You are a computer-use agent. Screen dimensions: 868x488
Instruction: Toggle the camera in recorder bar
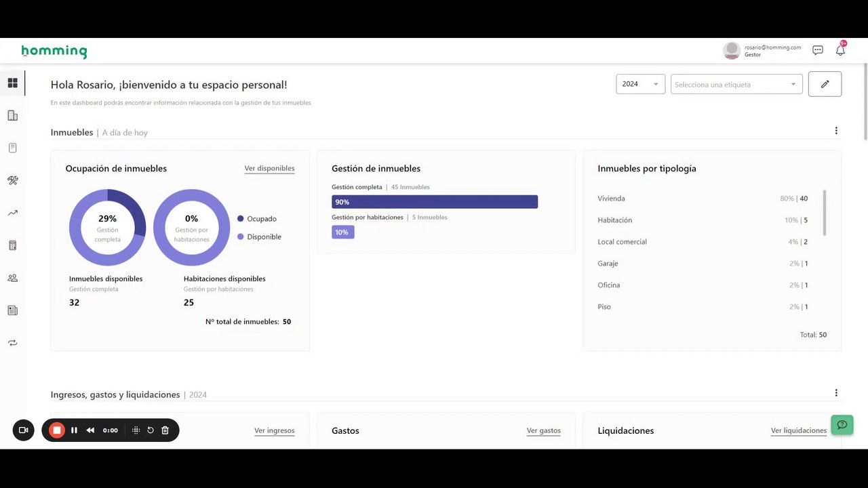coord(23,430)
